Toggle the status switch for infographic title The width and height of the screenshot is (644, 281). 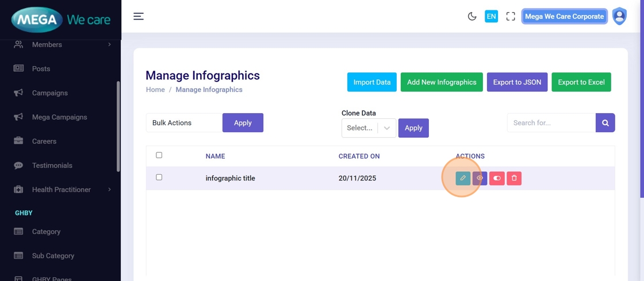pos(497,178)
